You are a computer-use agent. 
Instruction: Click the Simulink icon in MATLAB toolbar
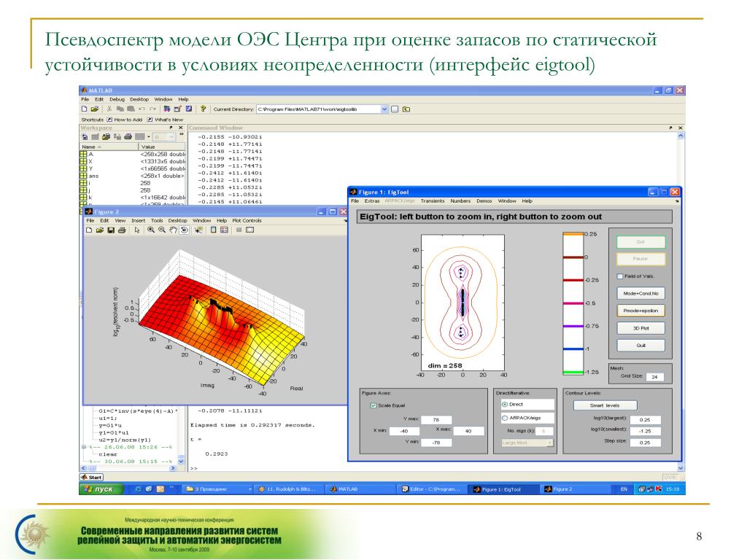167,109
